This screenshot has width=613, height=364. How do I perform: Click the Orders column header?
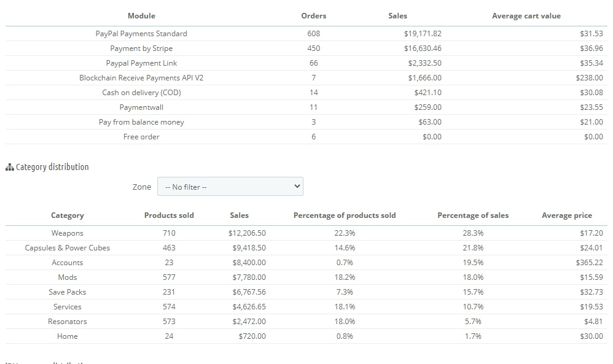(313, 16)
